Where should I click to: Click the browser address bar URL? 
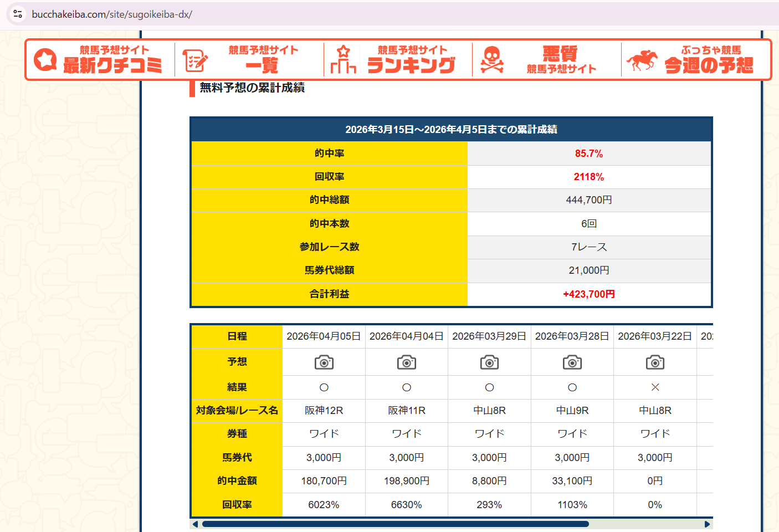pyautogui.click(x=112, y=14)
